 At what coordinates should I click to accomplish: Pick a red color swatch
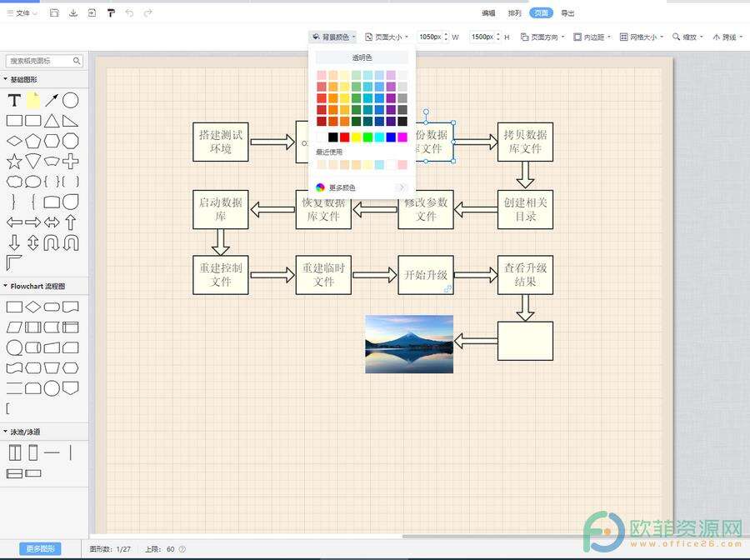pyautogui.click(x=346, y=136)
